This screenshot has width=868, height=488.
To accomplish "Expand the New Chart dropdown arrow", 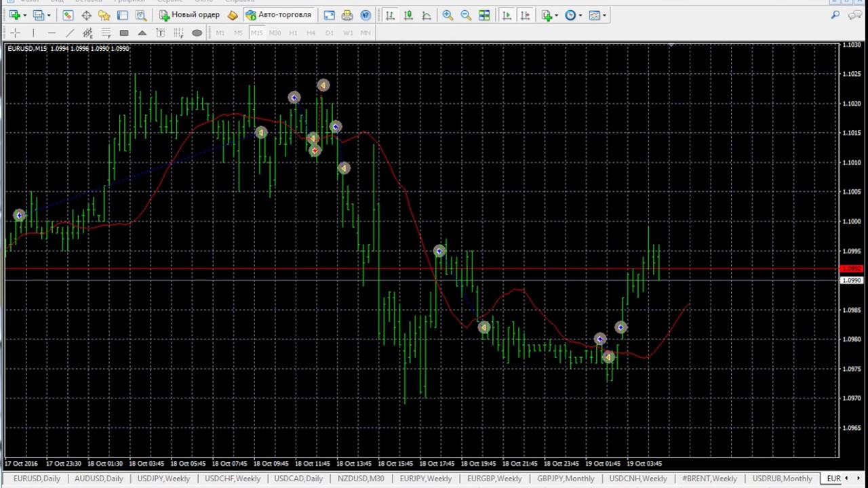I will coord(24,15).
